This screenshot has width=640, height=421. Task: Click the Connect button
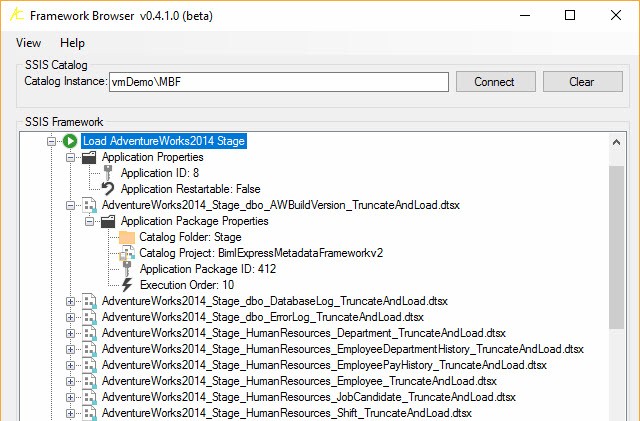point(496,82)
